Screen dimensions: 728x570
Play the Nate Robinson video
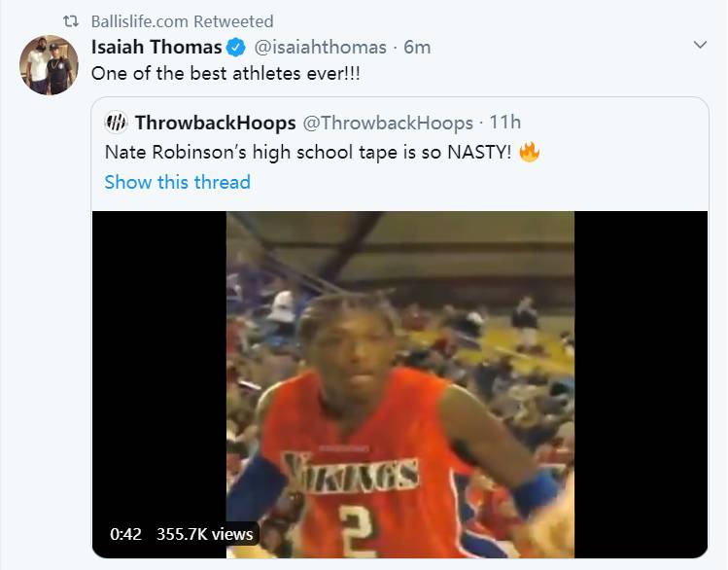pyautogui.click(x=400, y=384)
